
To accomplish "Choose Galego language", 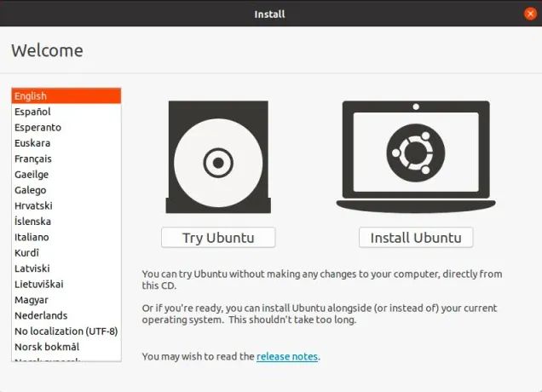I will 66,190.
